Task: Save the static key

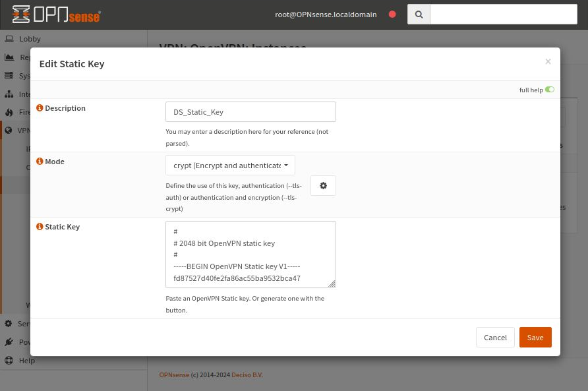Action: [x=535, y=337]
